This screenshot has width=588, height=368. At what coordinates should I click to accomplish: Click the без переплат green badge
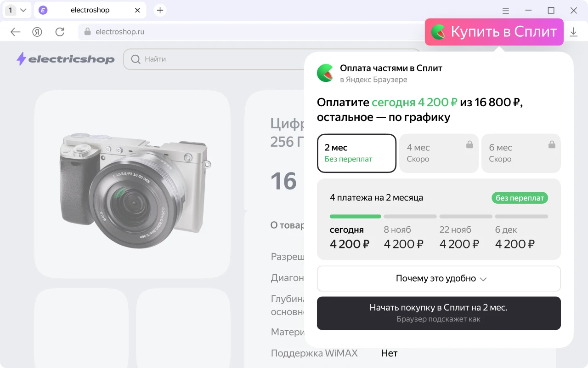click(520, 198)
